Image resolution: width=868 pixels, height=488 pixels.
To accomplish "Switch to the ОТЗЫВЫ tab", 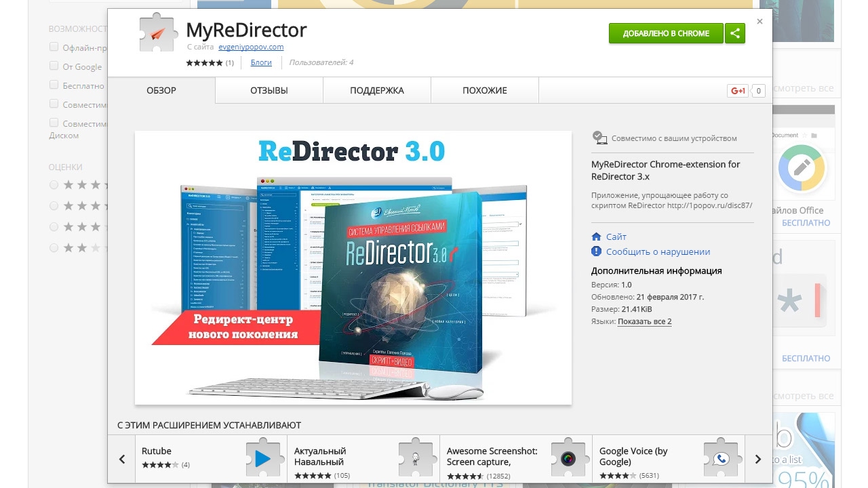I will (269, 91).
